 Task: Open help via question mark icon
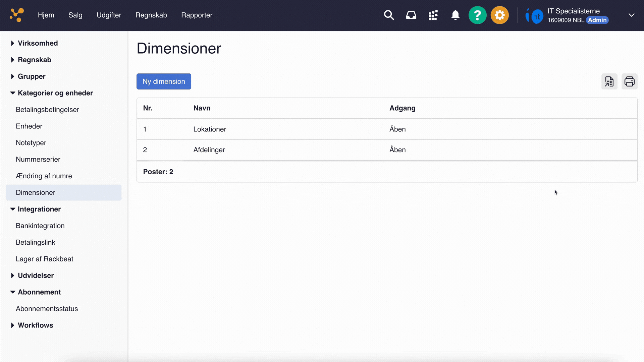pos(478,15)
